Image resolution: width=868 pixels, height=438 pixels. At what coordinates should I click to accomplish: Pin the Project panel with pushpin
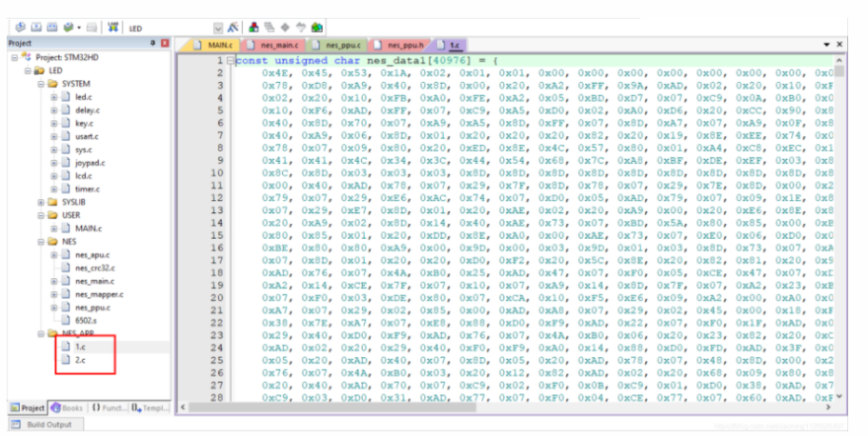152,43
